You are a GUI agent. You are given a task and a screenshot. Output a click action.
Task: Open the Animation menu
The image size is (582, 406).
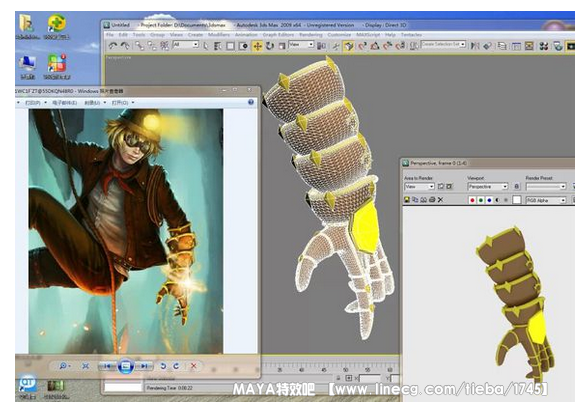coord(246,35)
